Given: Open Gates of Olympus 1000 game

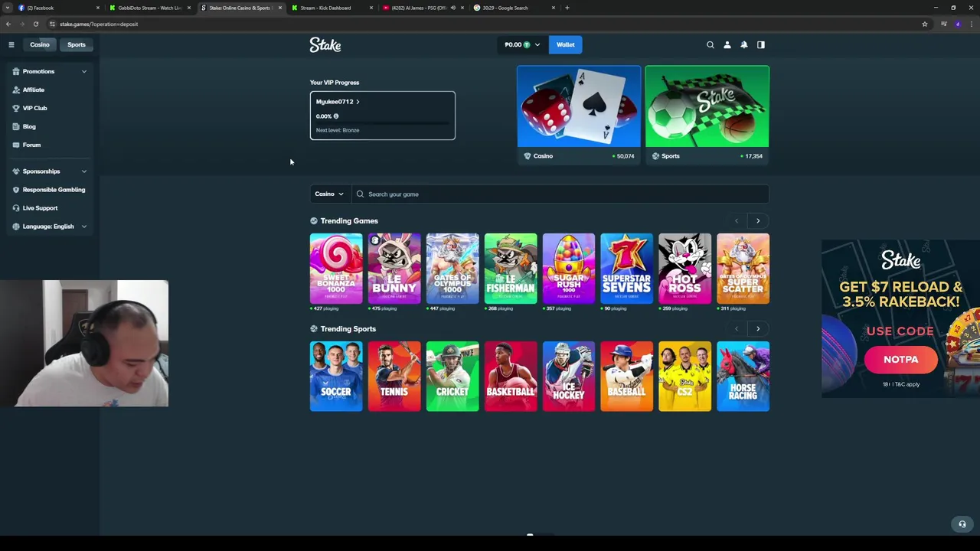Looking at the screenshot, I should pos(452,269).
